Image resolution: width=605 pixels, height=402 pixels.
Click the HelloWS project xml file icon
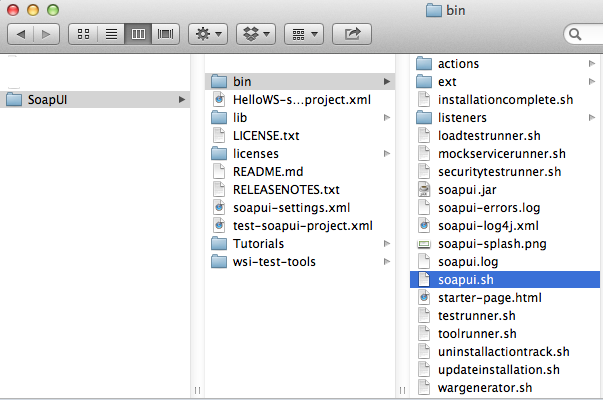[x=219, y=100]
